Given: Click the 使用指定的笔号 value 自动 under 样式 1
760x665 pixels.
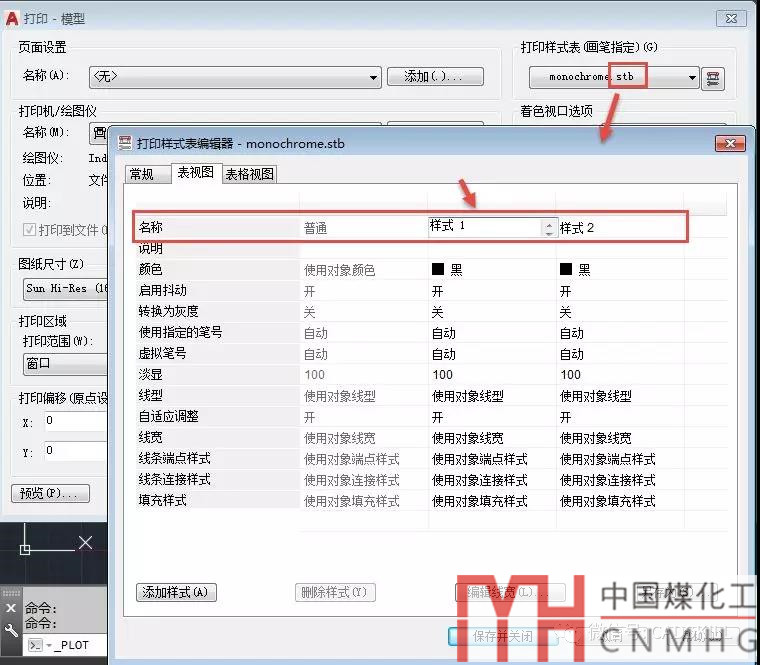Looking at the screenshot, I should coord(443,333).
